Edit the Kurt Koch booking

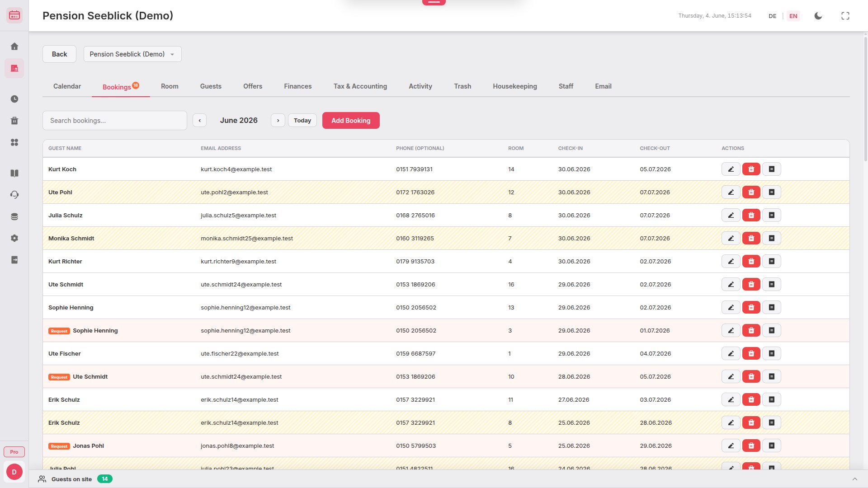click(x=731, y=169)
